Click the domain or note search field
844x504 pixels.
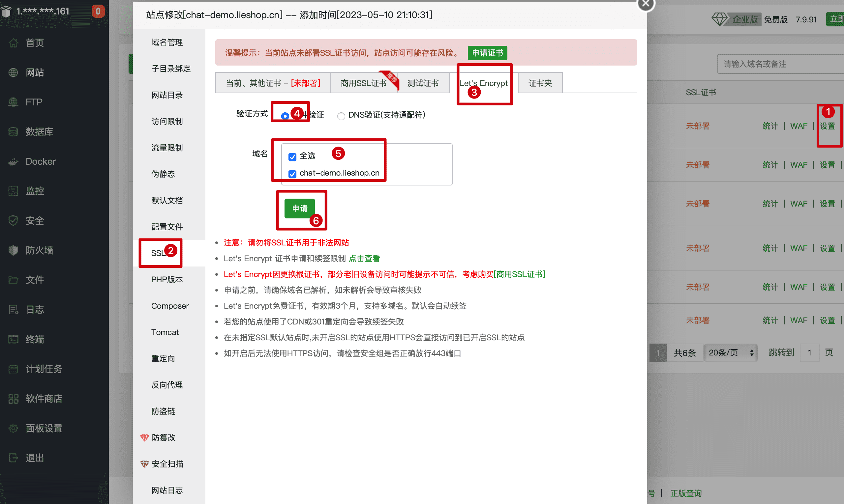pyautogui.click(x=780, y=64)
